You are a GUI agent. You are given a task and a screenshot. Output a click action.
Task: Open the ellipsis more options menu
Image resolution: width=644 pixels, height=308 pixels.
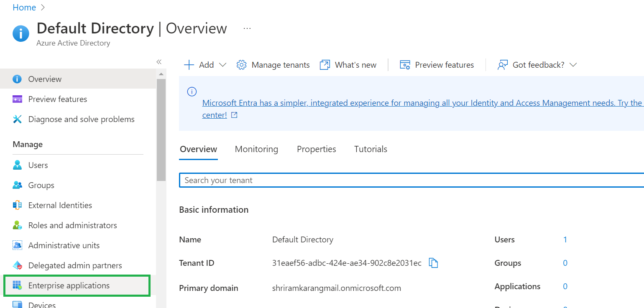point(247,28)
